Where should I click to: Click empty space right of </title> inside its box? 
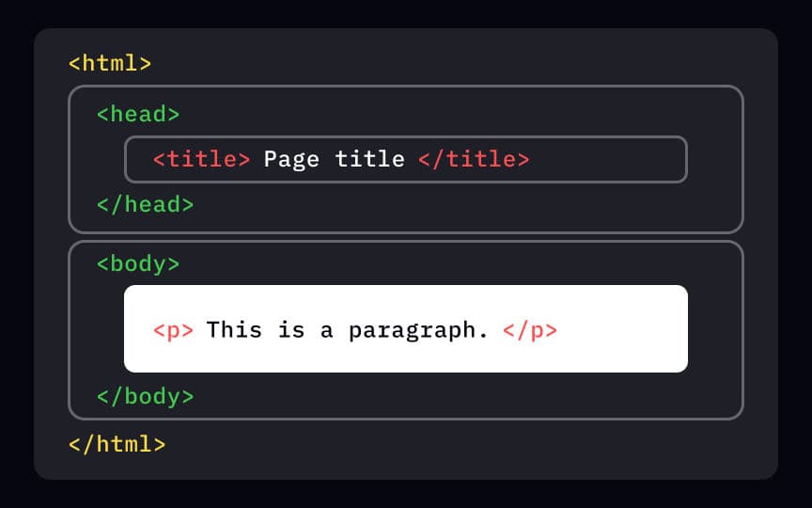pyautogui.click(x=606, y=160)
